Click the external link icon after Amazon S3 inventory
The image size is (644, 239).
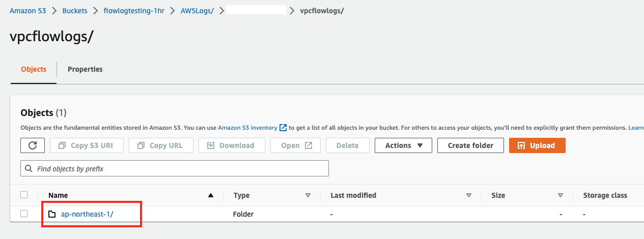284,128
